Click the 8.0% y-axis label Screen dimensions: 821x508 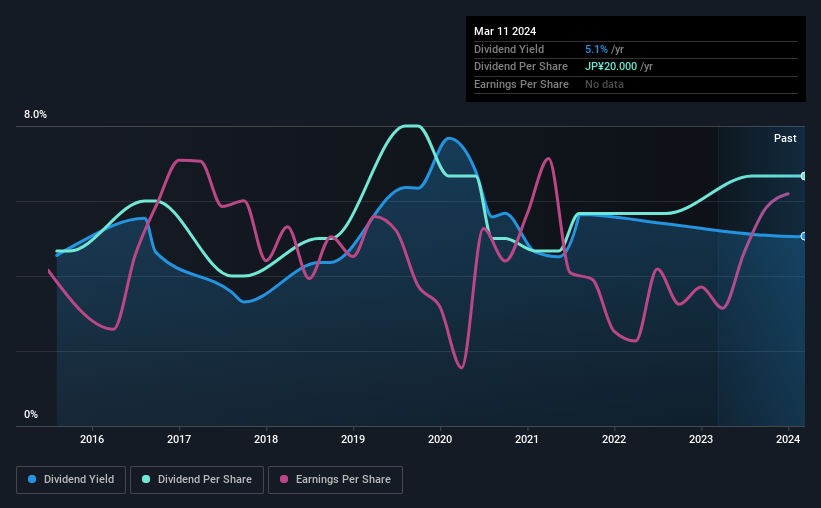click(35, 115)
